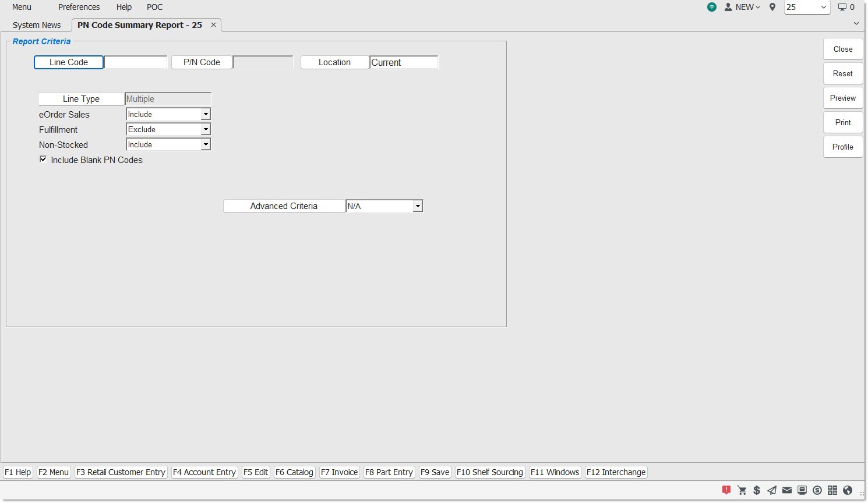
Task: Open the Fulfillment dropdown
Action: pos(205,130)
